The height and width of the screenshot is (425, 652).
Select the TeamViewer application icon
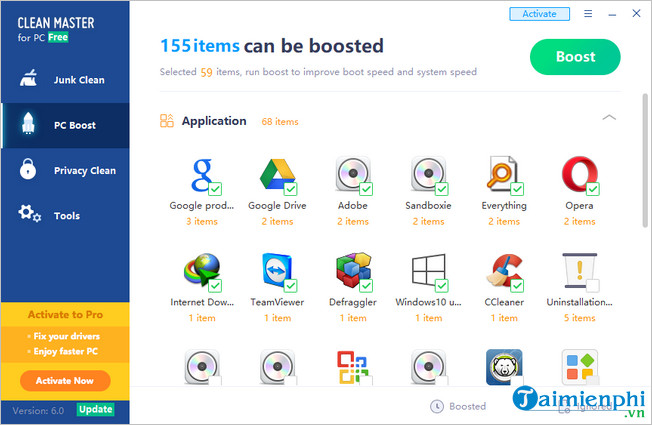tap(276, 272)
